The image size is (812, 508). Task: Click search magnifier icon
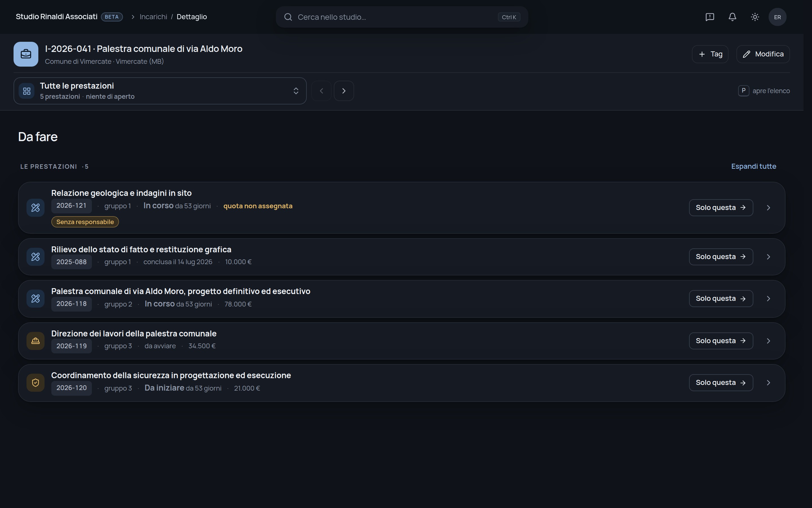(288, 17)
